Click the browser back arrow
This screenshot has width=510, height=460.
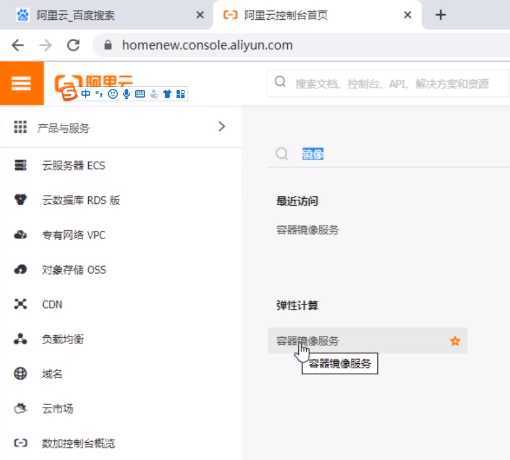pyautogui.click(x=18, y=45)
